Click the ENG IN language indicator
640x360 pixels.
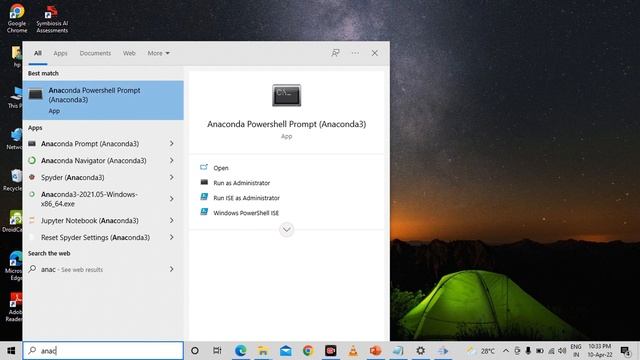(576, 351)
